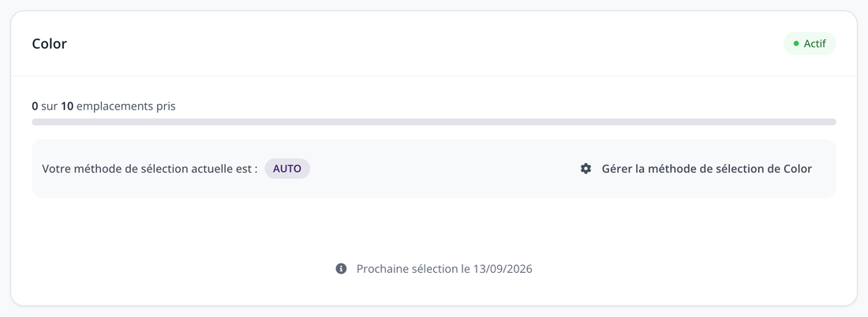Image resolution: width=868 pixels, height=317 pixels.
Task: Open Gérer la méthode de sélection de Color
Action: coord(696,169)
